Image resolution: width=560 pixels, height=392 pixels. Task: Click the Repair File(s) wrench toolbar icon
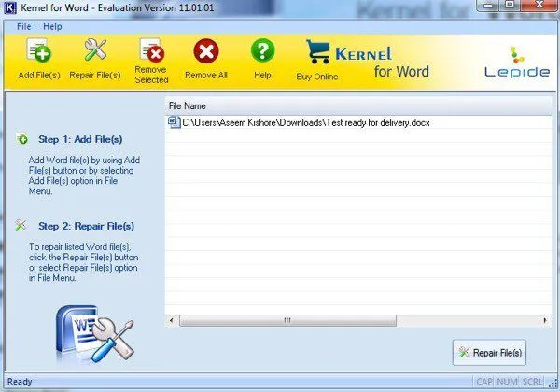click(95, 50)
